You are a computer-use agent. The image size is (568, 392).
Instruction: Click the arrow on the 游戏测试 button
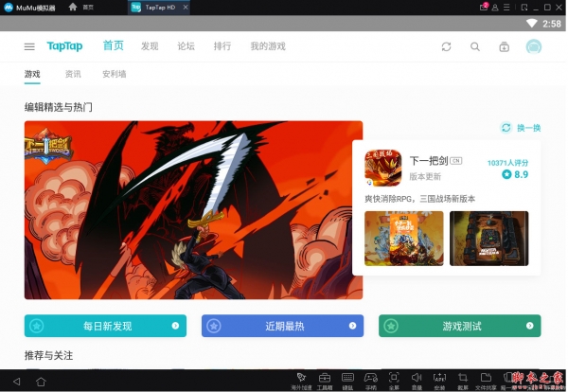pos(529,326)
